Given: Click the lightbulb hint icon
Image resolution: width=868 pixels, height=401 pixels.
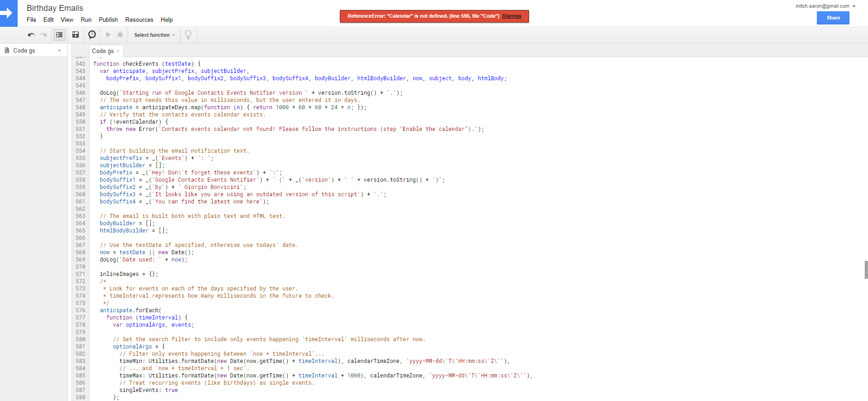Looking at the screenshot, I should 188,35.
